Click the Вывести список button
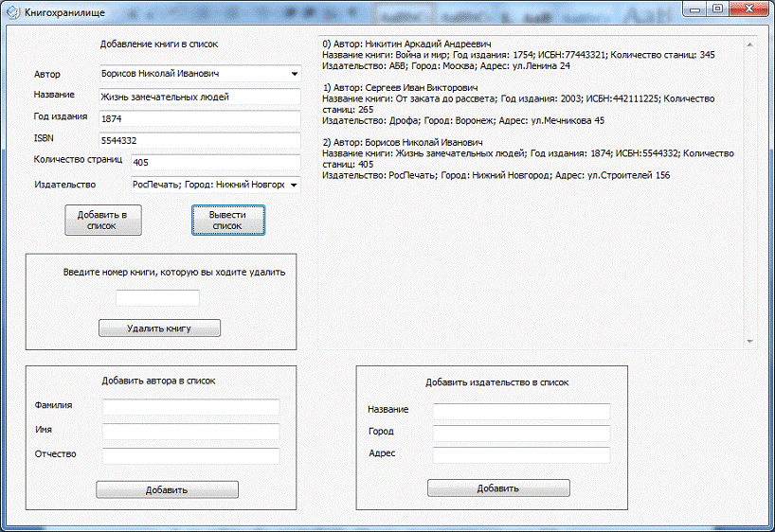This screenshot has height=532, width=775. point(227,221)
